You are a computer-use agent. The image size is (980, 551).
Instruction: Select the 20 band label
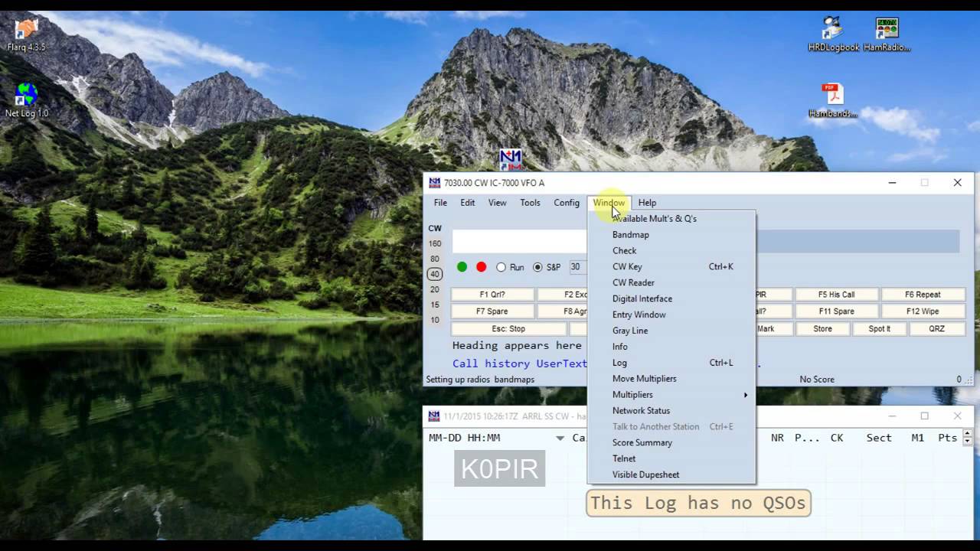[x=435, y=290]
